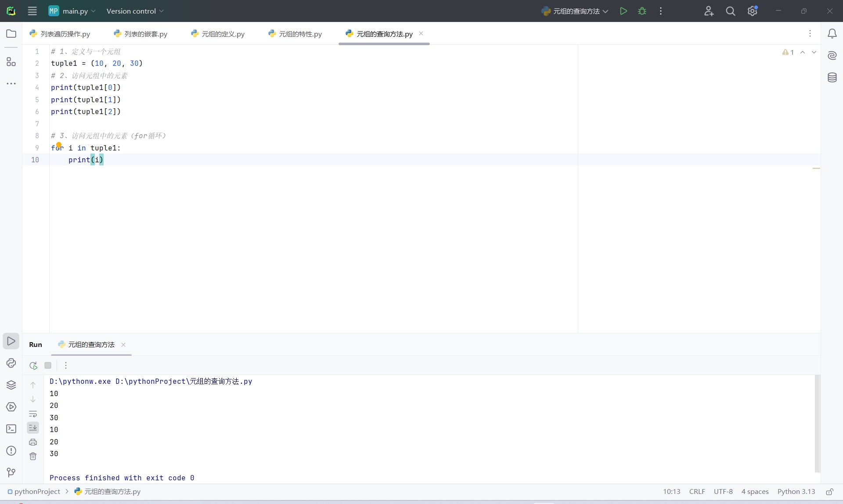The image size is (843, 504).
Task: Click the Python 3.13 interpreter in status bar
Action: coord(796,492)
